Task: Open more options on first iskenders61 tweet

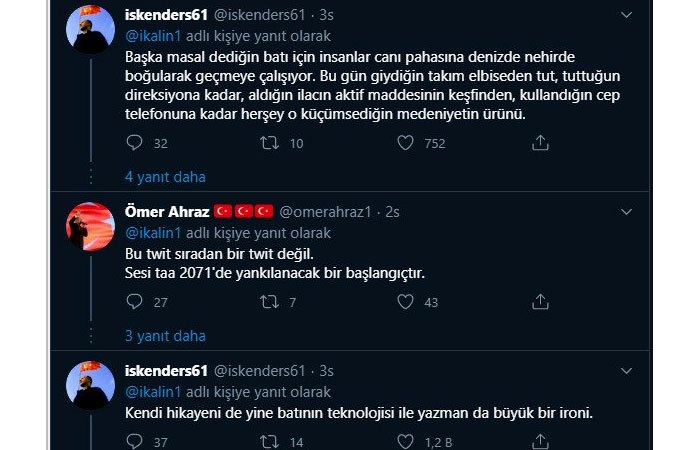Action: click(626, 15)
